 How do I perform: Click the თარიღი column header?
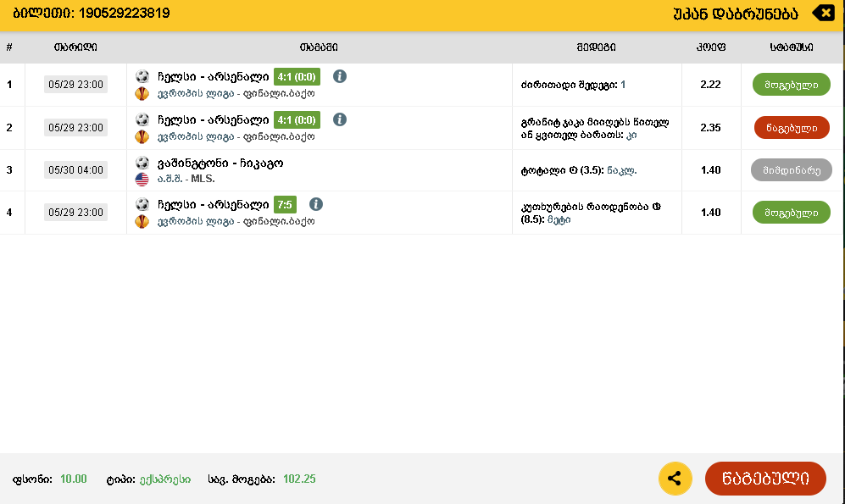[75, 47]
